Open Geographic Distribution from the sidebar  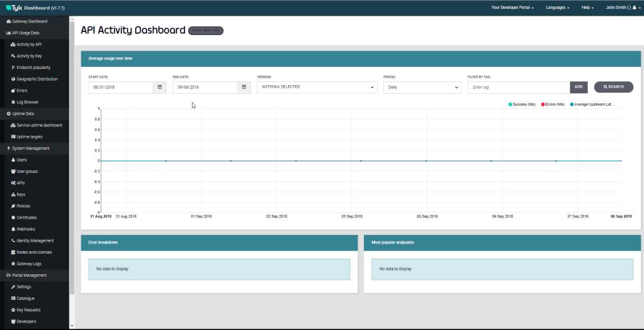[x=37, y=79]
